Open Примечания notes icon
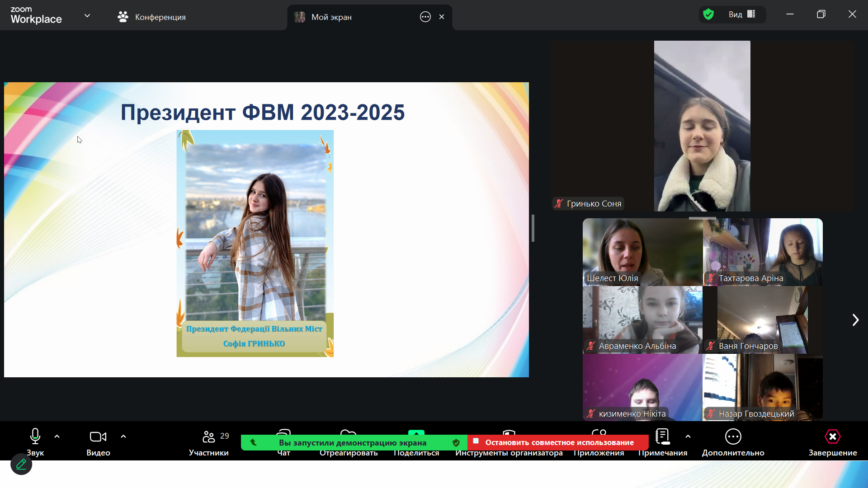 pos(662,437)
